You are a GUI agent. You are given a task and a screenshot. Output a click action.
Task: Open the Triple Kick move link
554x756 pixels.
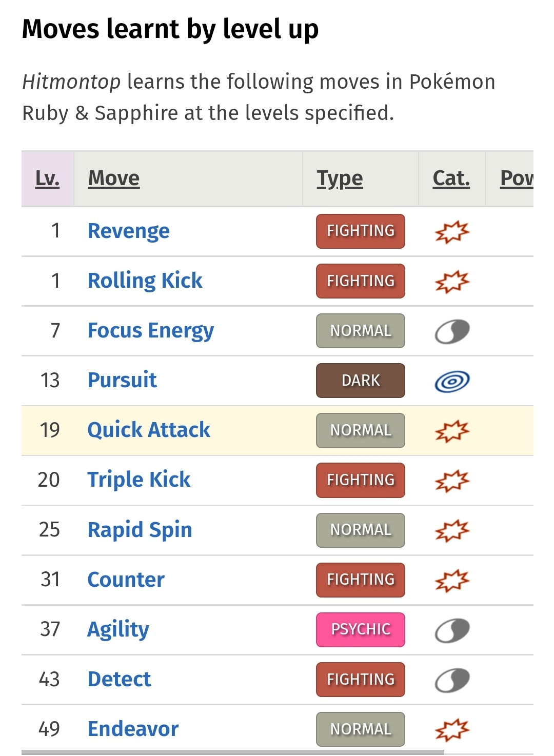tap(139, 480)
